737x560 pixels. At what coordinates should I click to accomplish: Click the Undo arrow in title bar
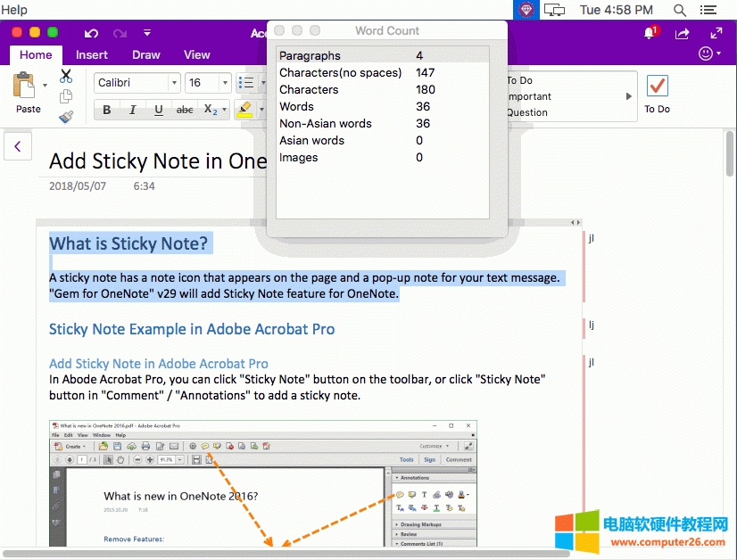(x=91, y=33)
